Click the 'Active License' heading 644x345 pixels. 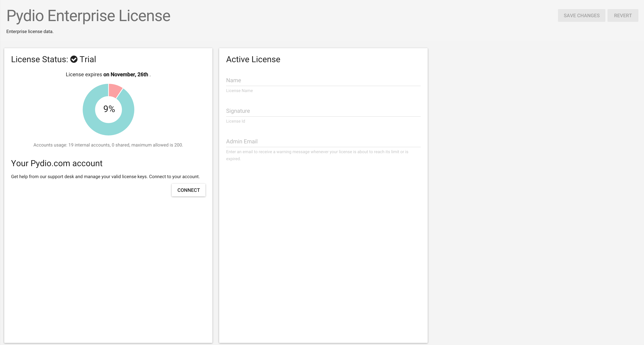pyautogui.click(x=253, y=59)
